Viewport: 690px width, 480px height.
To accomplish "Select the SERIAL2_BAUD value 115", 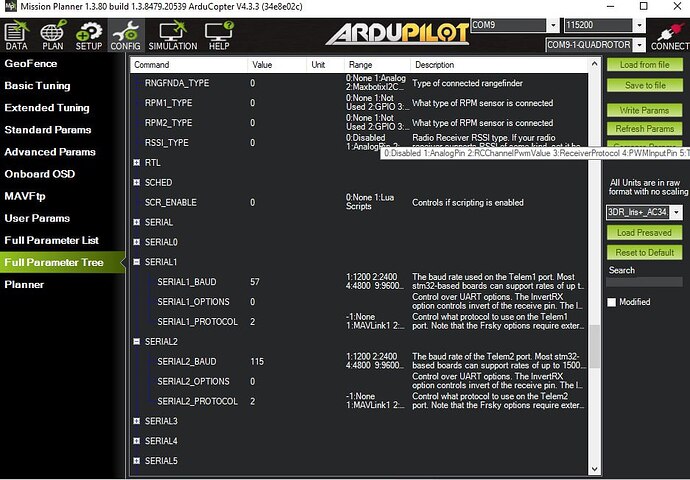I will coord(257,362).
